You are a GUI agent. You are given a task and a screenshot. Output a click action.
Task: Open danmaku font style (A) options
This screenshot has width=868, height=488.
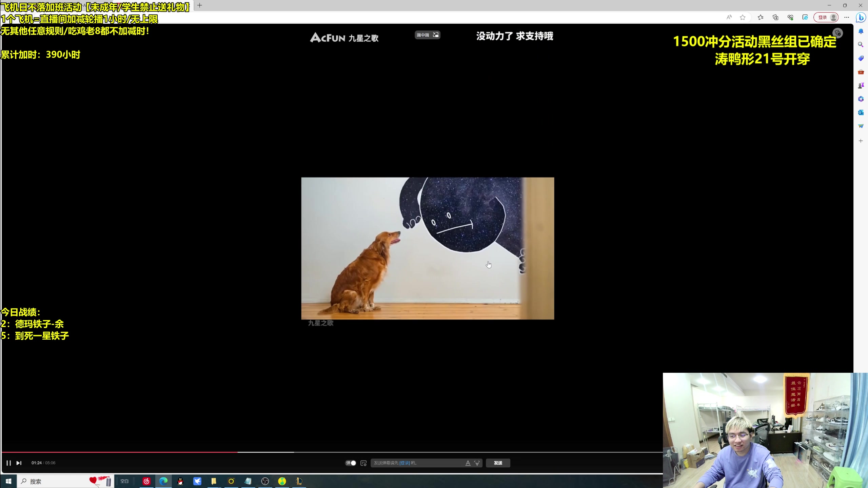[468, 463]
